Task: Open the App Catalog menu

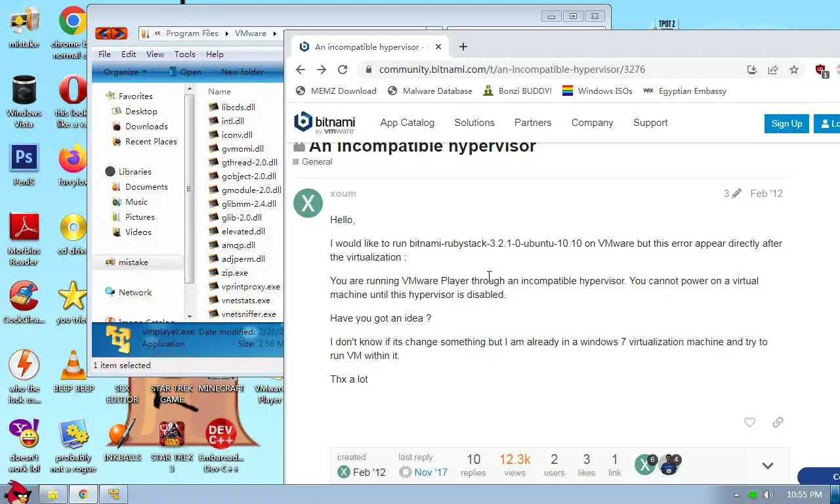Action: click(x=407, y=123)
